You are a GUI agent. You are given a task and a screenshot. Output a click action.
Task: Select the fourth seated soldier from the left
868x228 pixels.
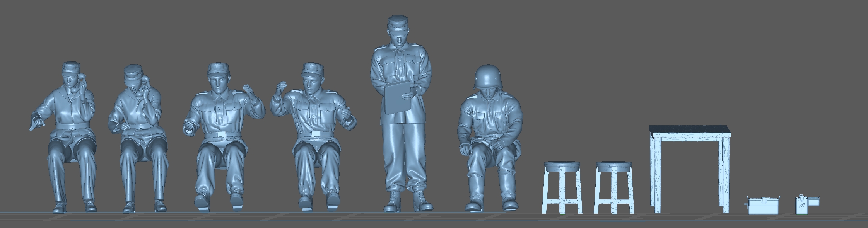point(314,138)
